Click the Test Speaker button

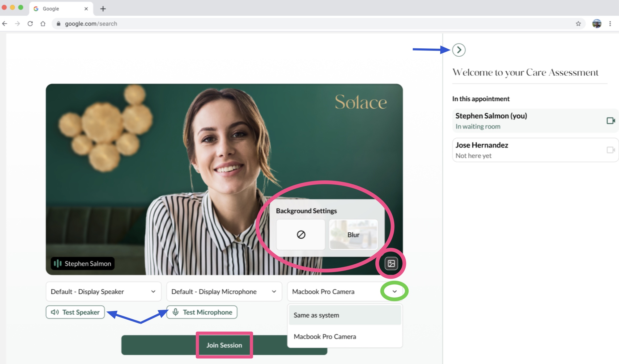[75, 312]
